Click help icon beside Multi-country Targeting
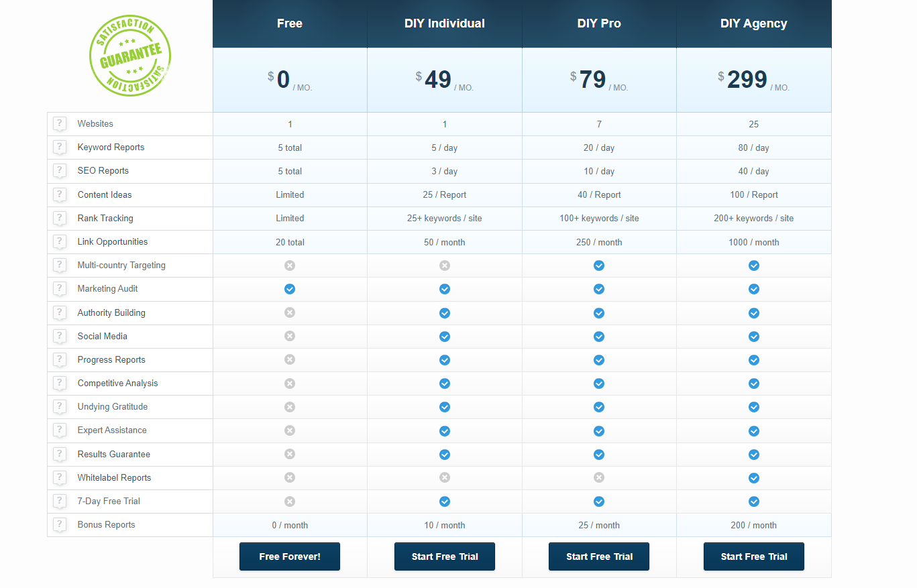 [x=60, y=266]
